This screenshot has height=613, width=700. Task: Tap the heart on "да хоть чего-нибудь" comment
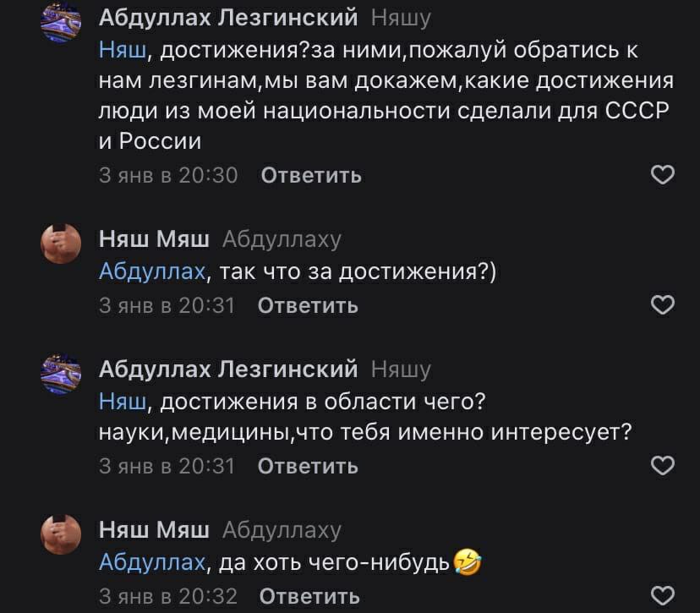664,594
